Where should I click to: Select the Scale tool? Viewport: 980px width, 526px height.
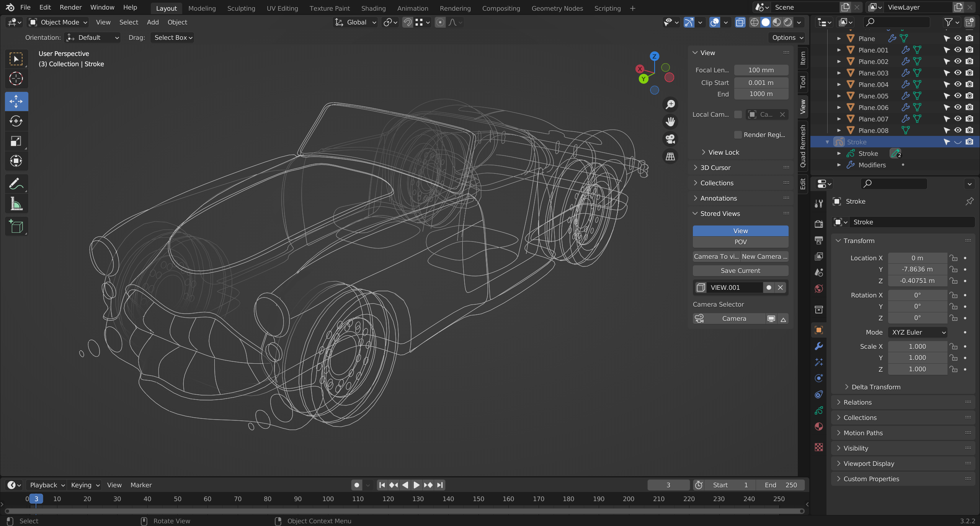click(x=16, y=141)
